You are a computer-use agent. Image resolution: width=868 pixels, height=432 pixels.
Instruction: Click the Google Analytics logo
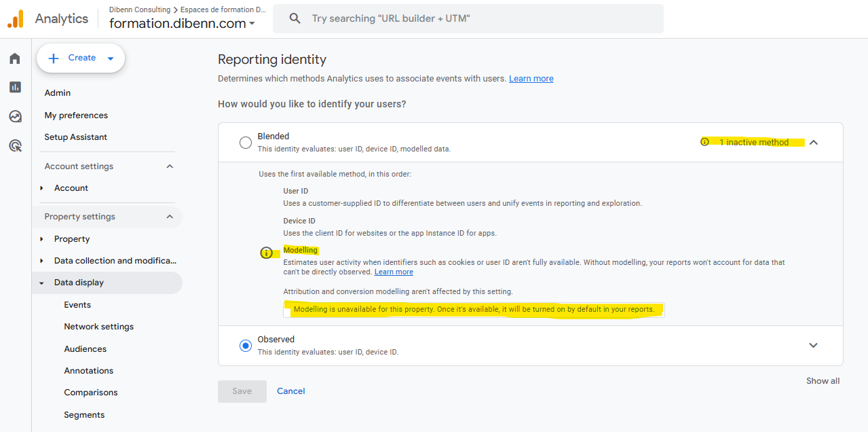click(x=15, y=18)
